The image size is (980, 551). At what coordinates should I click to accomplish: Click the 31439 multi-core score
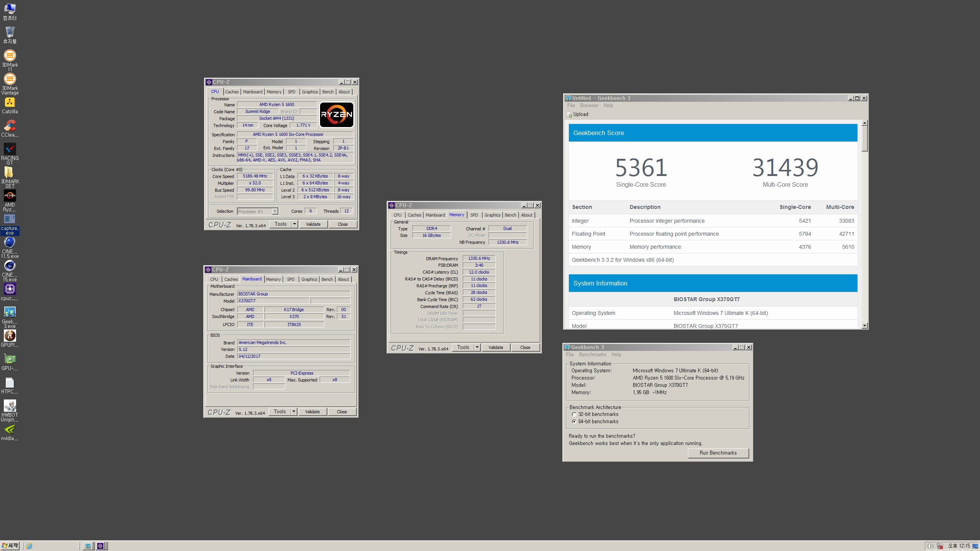(x=785, y=168)
